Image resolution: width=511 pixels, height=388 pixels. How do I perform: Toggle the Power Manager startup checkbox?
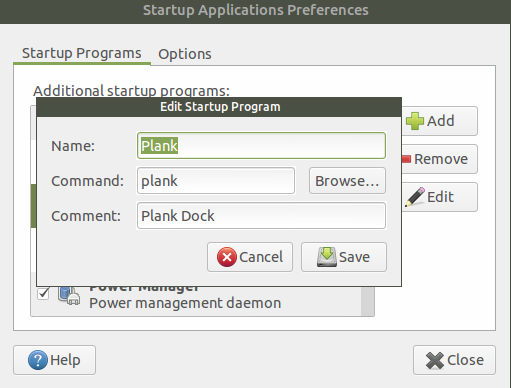pyautogui.click(x=43, y=294)
